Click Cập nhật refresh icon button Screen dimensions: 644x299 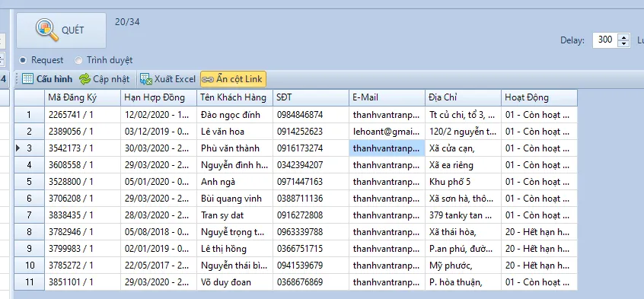[104, 79]
